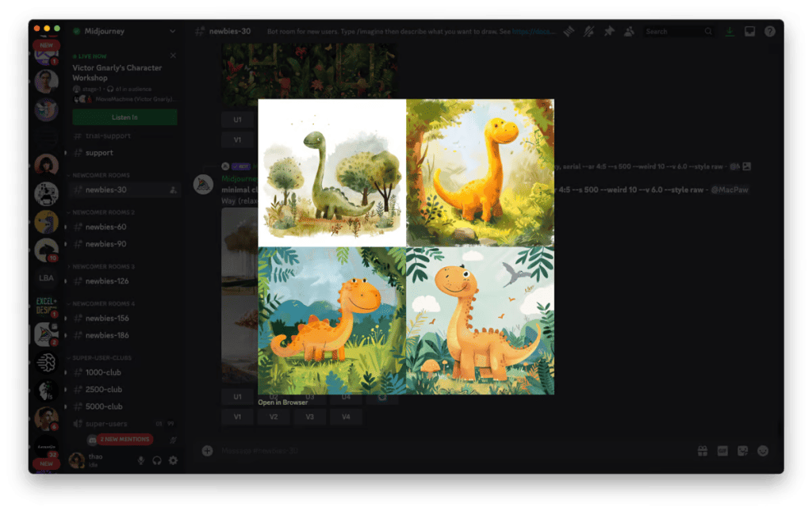The image size is (812, 511).
Task: Collapse the NEWCOMER ROOMS 4 category
Action: tap(102, 304)
